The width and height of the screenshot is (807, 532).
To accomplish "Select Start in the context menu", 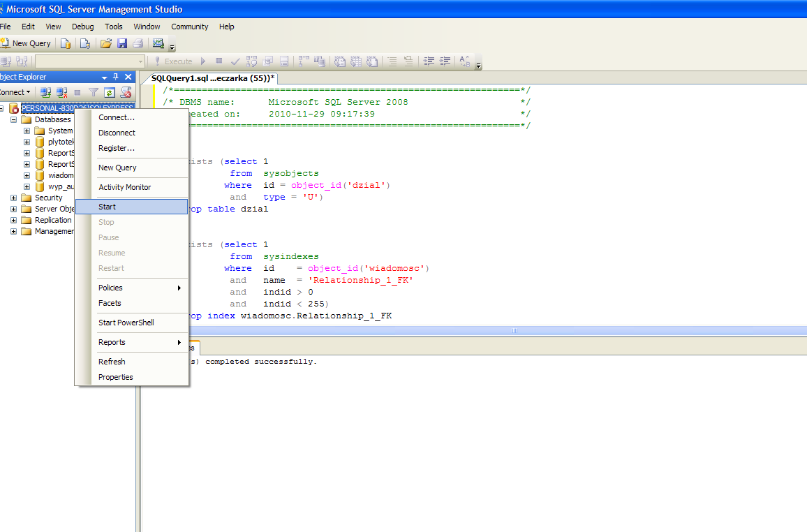I will click(x=132, y=207).
